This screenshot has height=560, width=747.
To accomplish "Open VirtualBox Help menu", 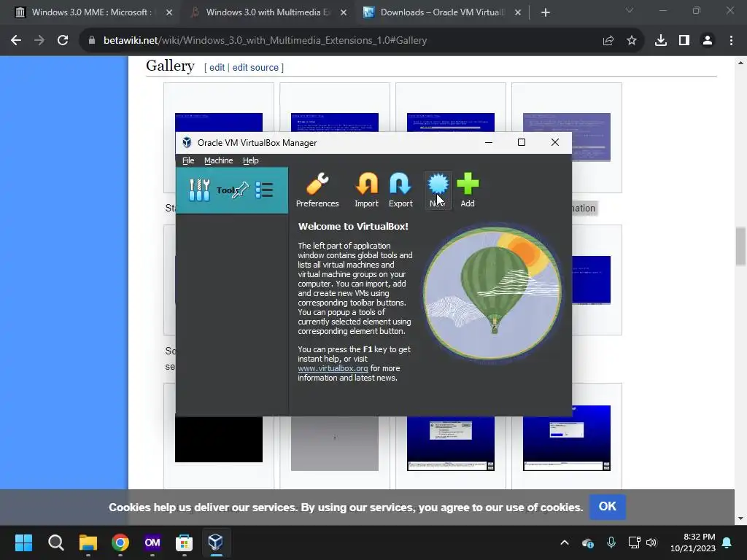I will tap(251, 160).
